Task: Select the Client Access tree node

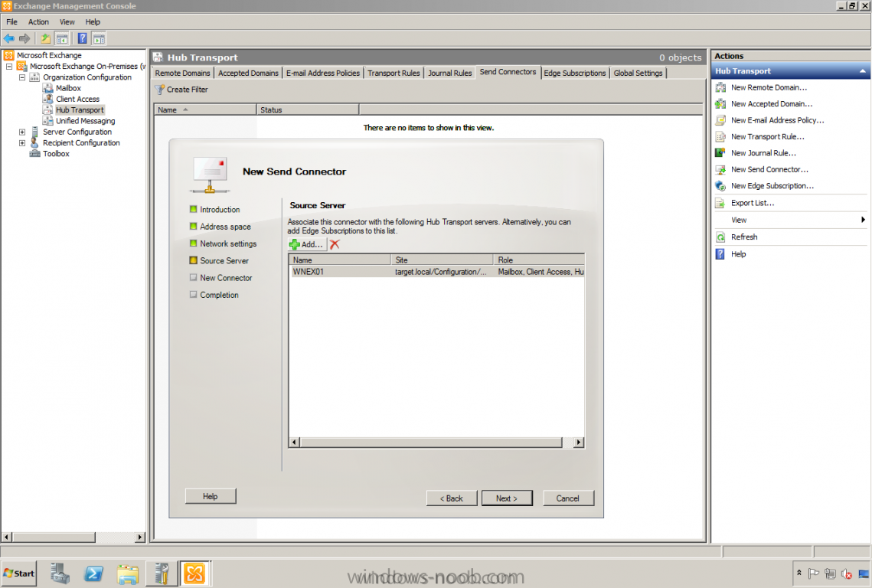Action: [77, 99]
